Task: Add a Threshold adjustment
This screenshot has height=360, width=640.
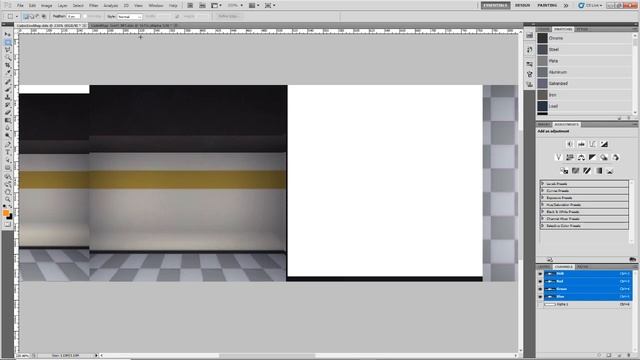Action: tap(587, 171)
